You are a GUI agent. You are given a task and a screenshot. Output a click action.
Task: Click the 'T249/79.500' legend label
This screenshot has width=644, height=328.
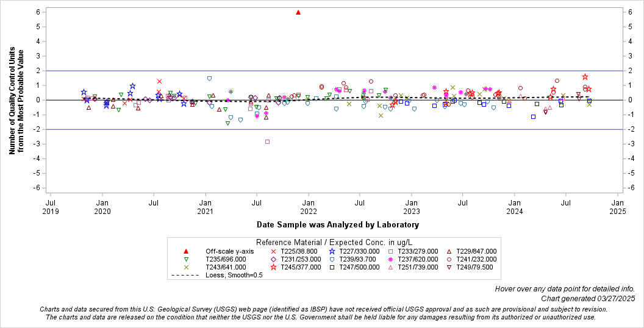click(475, 267)
